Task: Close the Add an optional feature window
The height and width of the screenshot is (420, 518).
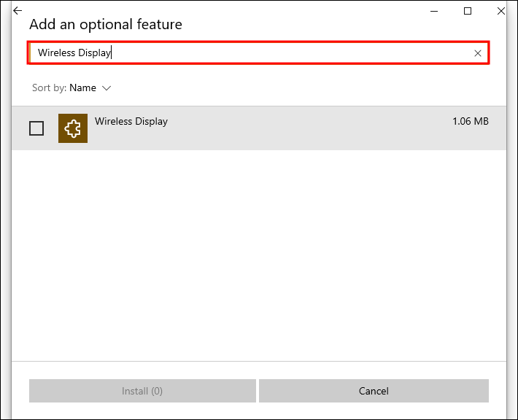Action: click(500, 11)
